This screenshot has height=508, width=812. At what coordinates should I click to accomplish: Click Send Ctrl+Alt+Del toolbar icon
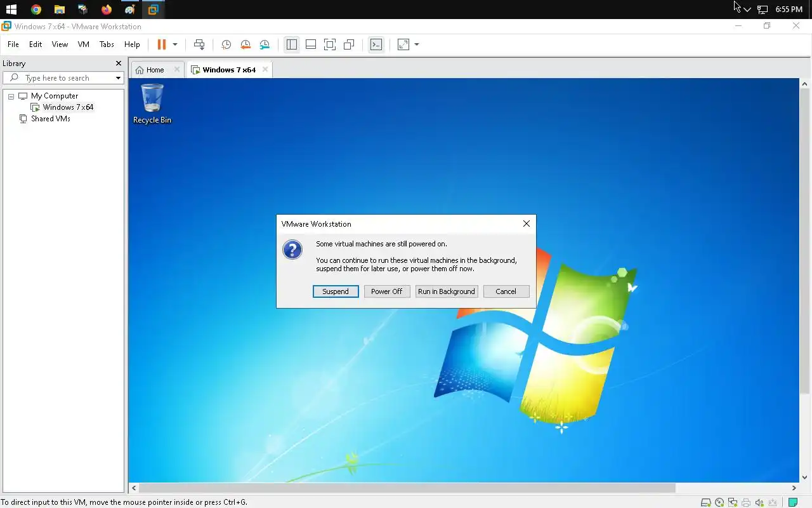coord(199,44)
